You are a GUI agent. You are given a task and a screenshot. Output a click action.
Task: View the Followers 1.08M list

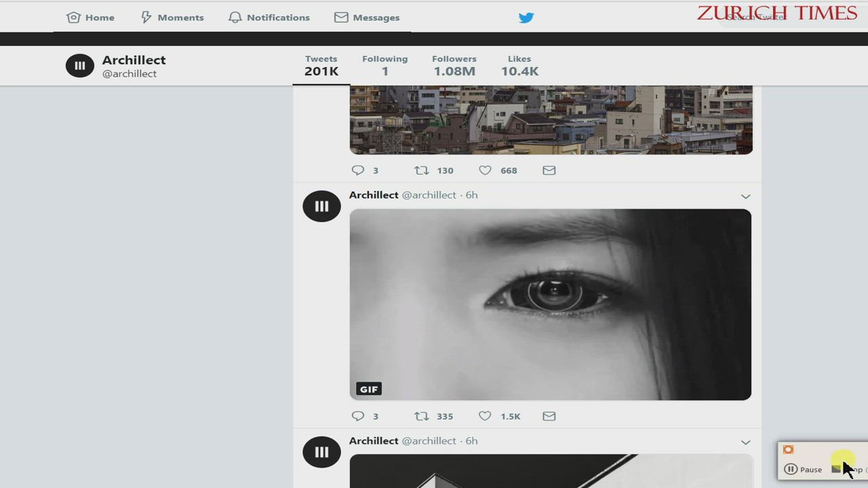click(x=454, y=66)
